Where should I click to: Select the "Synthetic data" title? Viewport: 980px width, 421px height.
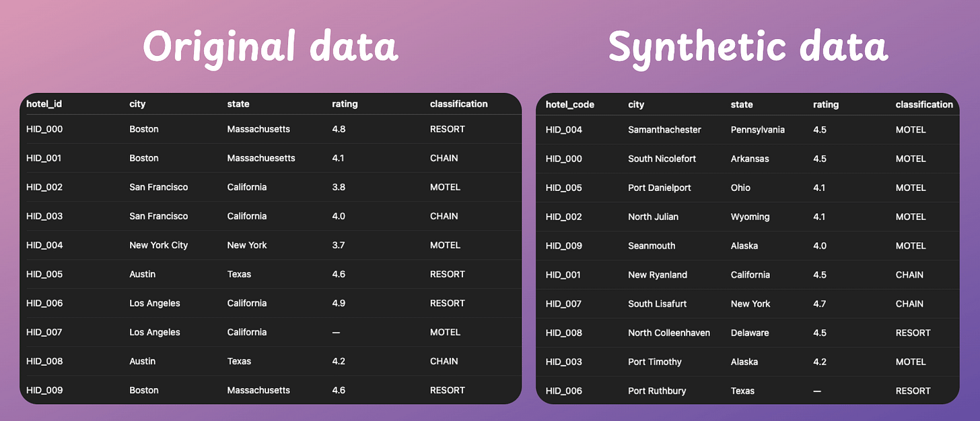click(x=748, y=48)
